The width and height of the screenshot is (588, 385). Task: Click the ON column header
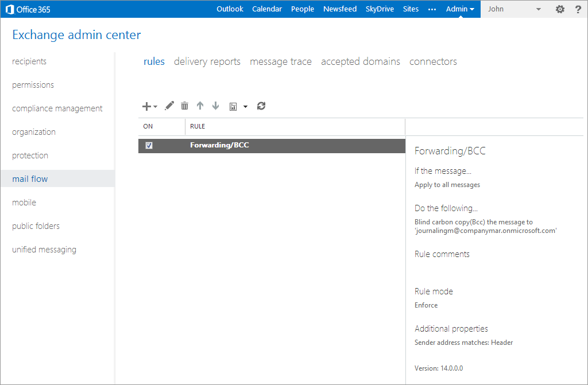[148, 126]
